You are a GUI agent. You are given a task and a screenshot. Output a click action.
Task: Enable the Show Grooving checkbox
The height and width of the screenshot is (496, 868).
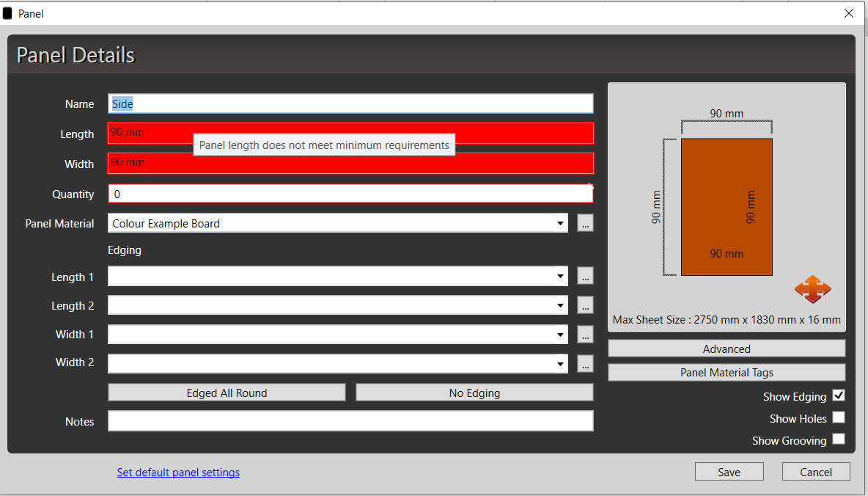[x=839, y=439]
